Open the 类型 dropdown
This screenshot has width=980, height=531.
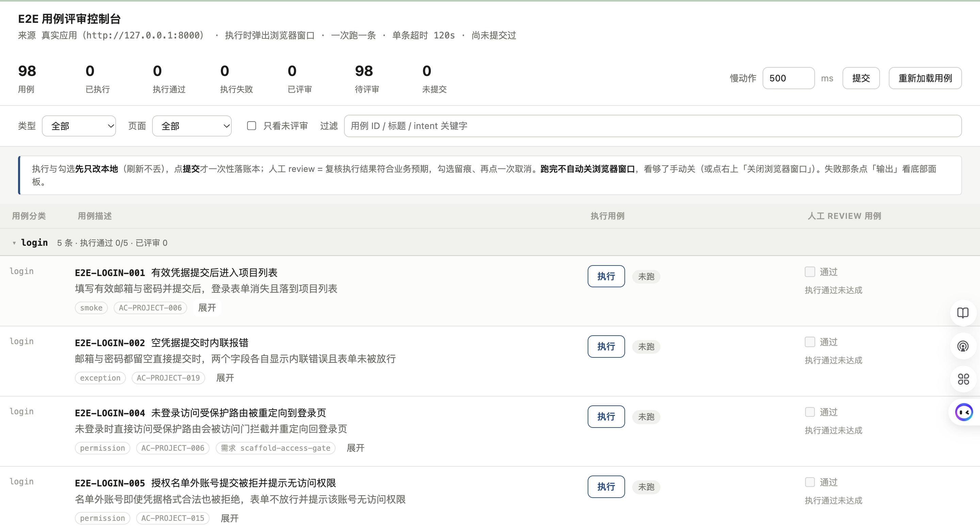79,126
